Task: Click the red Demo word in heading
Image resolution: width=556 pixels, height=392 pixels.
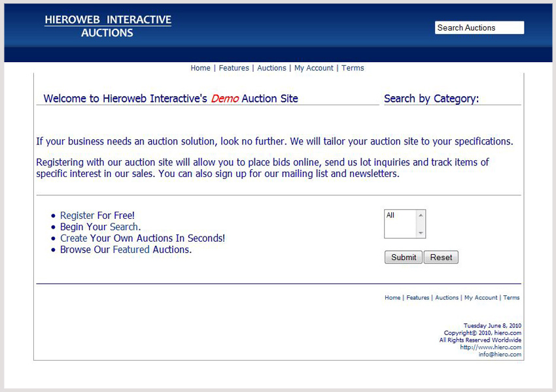Action: [225, 99]
